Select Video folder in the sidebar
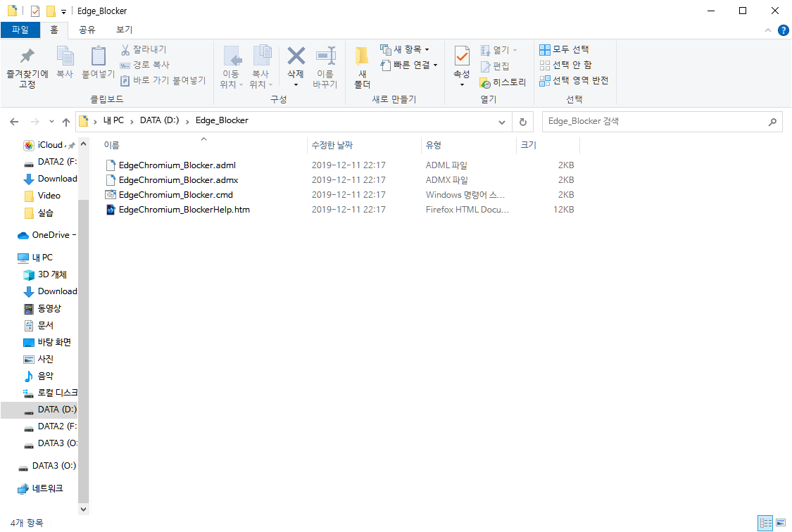 point(49,196)
